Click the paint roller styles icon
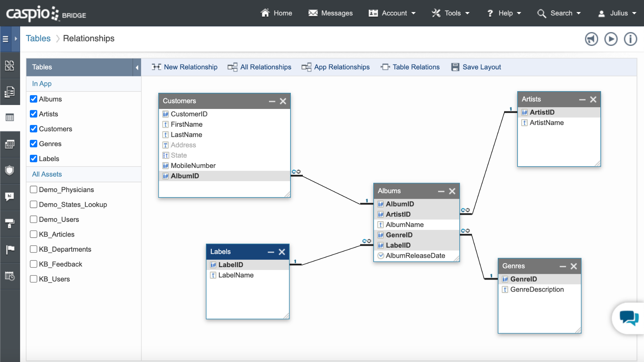Viewport: 644px width, 362px height. [10, 223]
